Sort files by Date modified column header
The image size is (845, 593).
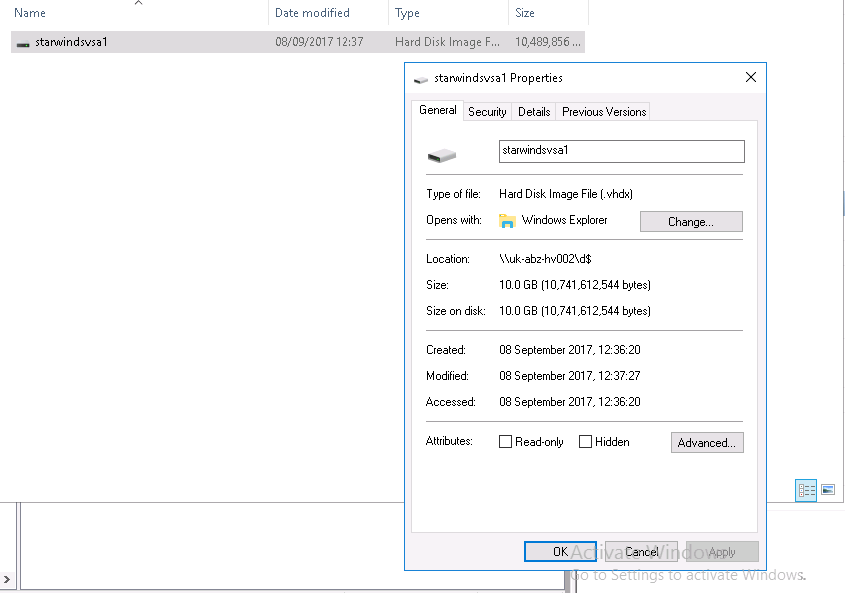(329, 13)
